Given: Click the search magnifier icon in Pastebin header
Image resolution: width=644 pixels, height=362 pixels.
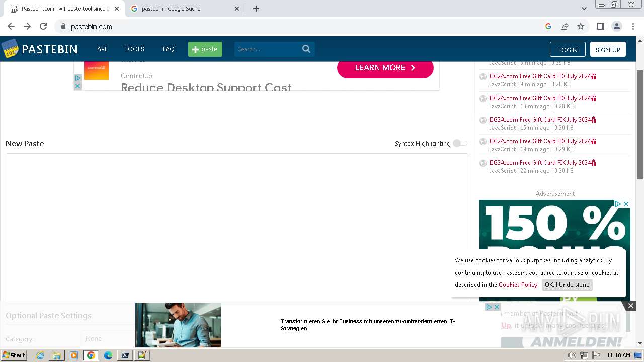Looking at the screenshot, I should [306, 49].
